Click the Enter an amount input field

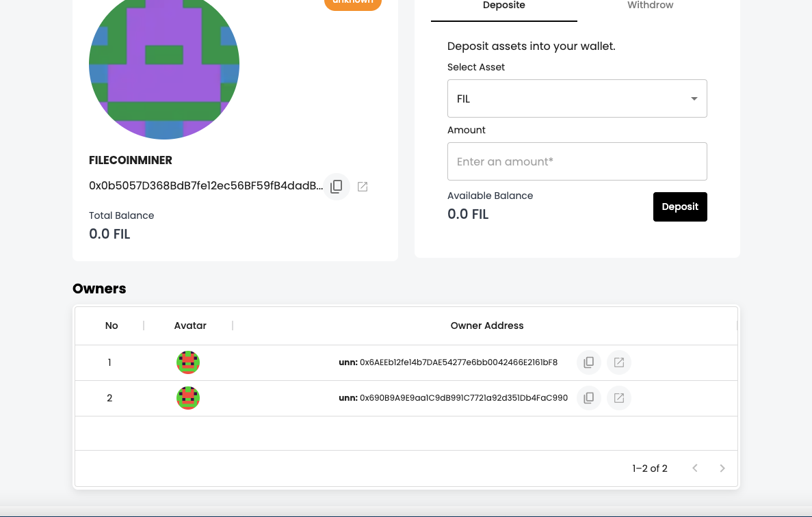coord(577,161)
